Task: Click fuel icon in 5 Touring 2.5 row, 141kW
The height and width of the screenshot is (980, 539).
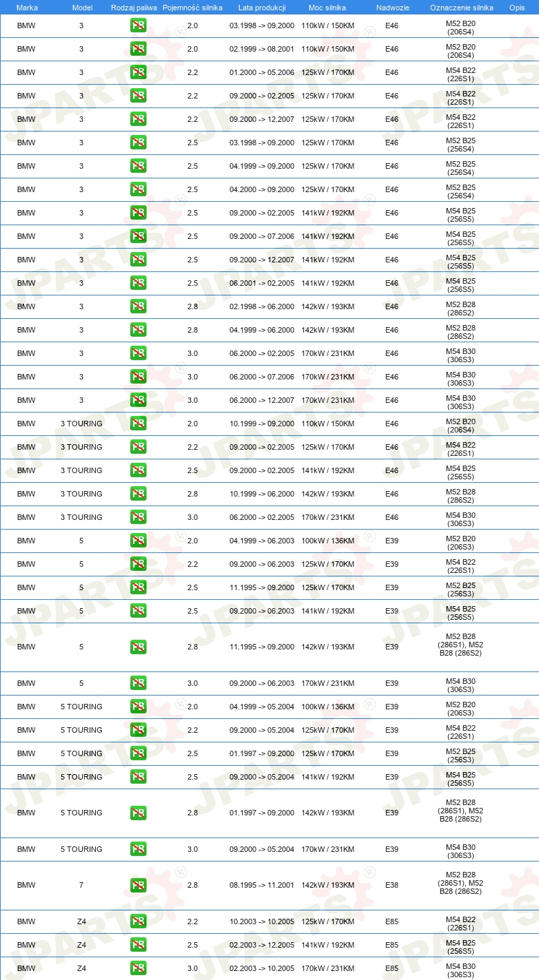Action: [138, 777]
